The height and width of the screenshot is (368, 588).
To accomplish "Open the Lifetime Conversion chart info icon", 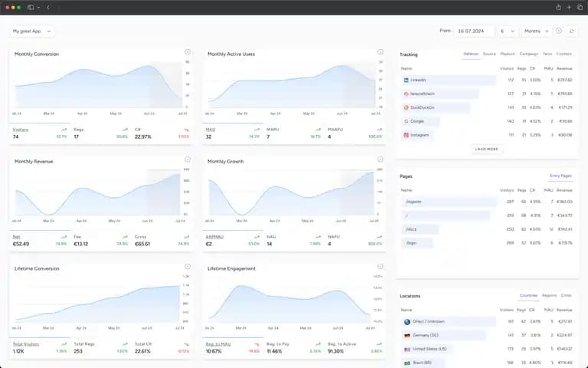I will point(187,266).
